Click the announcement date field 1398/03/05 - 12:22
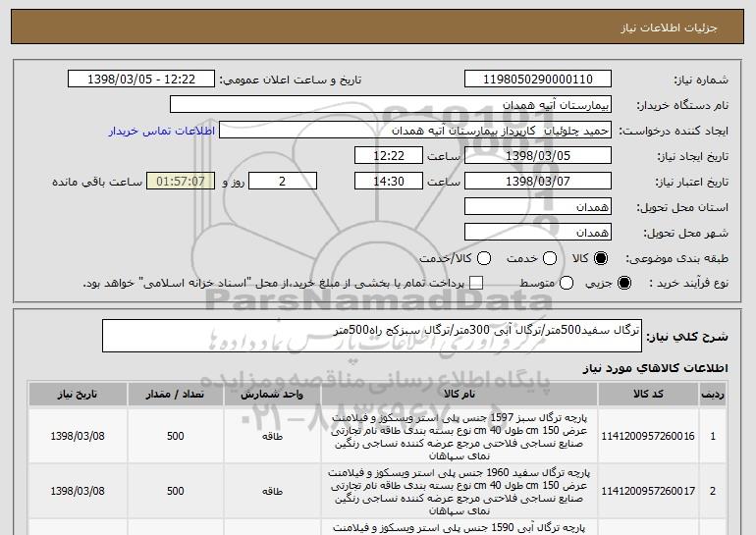Image resolution: width=756 pixels, height=535 pixels. 141,80
